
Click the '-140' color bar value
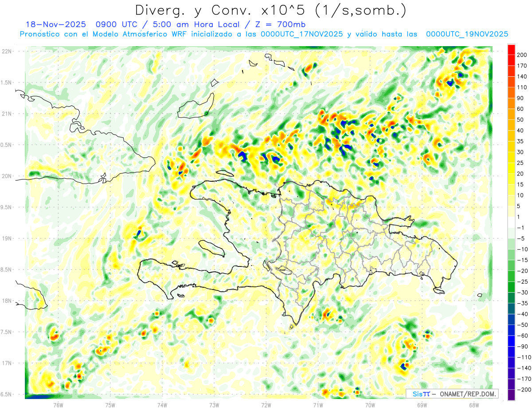click(x=524, y=368)
